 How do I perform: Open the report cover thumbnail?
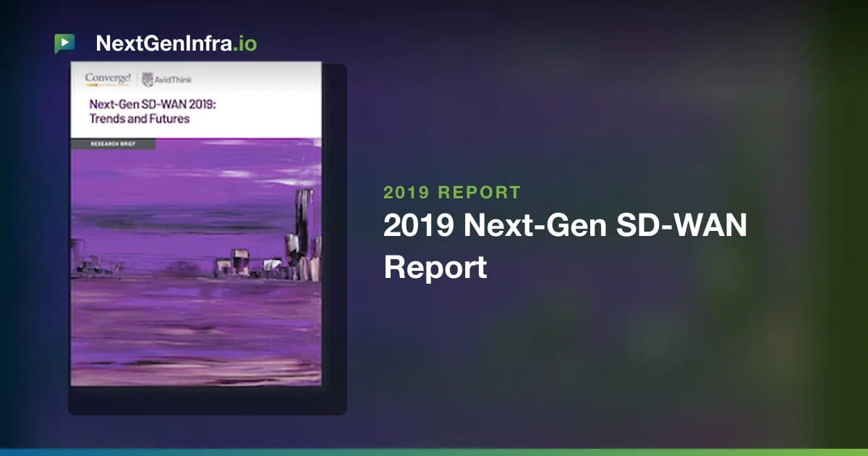[x=196, y=224]
